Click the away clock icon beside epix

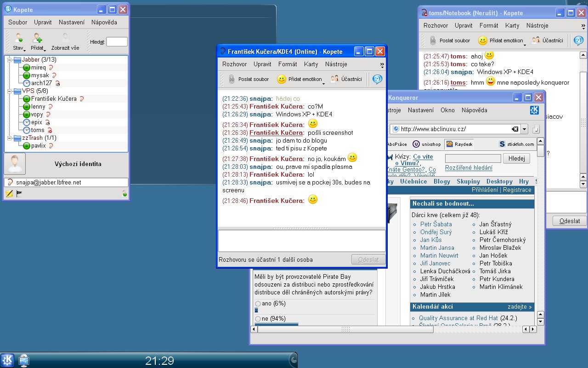click(27, 122)
